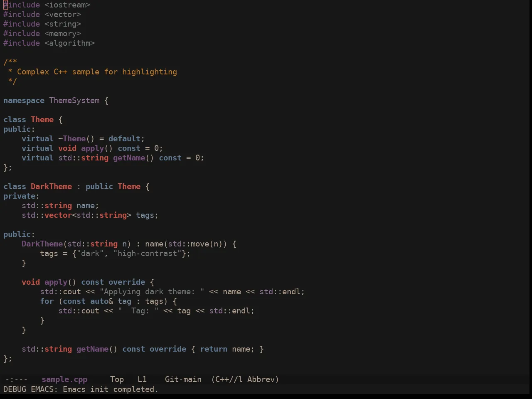
Task: Click the "Applying dark theme: " string
Action: [152, 292]
